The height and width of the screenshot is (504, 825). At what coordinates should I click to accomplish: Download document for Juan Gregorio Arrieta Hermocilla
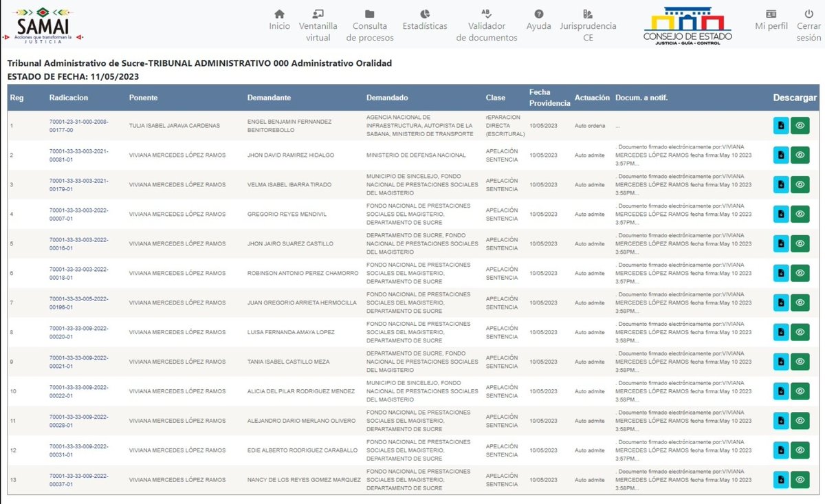pyautogui.click(x=780, y=303)
